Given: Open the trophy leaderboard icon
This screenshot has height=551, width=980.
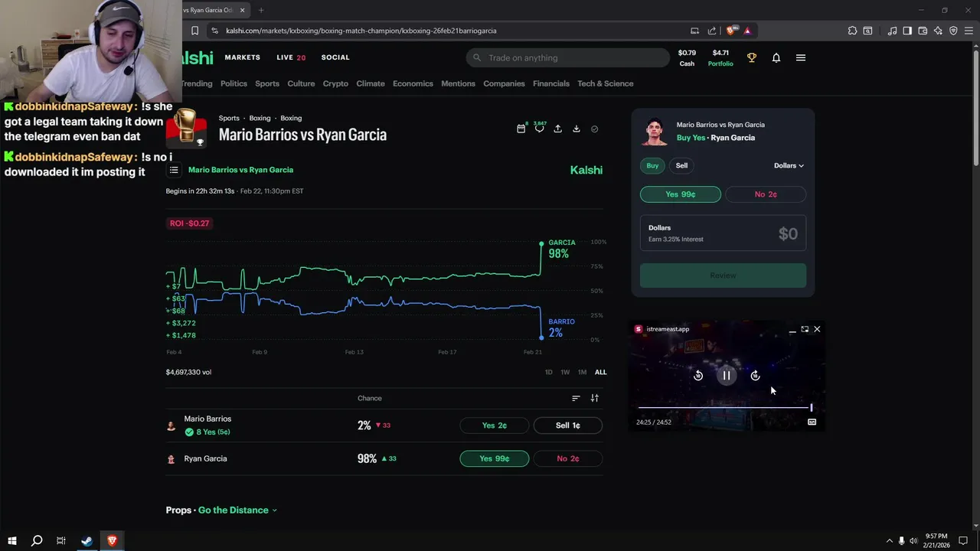Looking at the screenshot, I should [x=752, y=57].
